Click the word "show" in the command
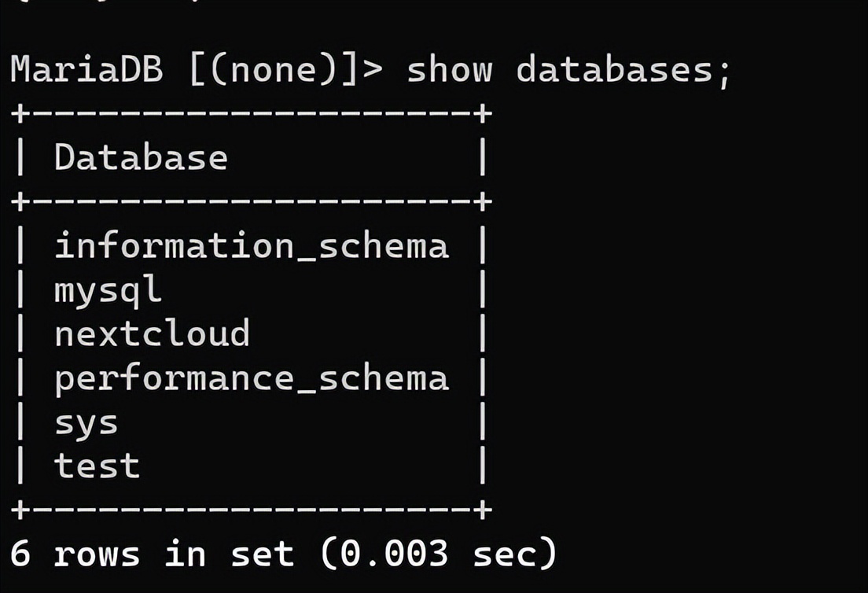 click(449, 70)
